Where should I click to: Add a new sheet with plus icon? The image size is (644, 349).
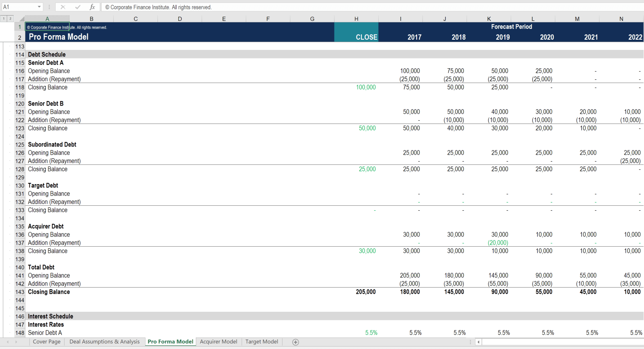point(296,342)
